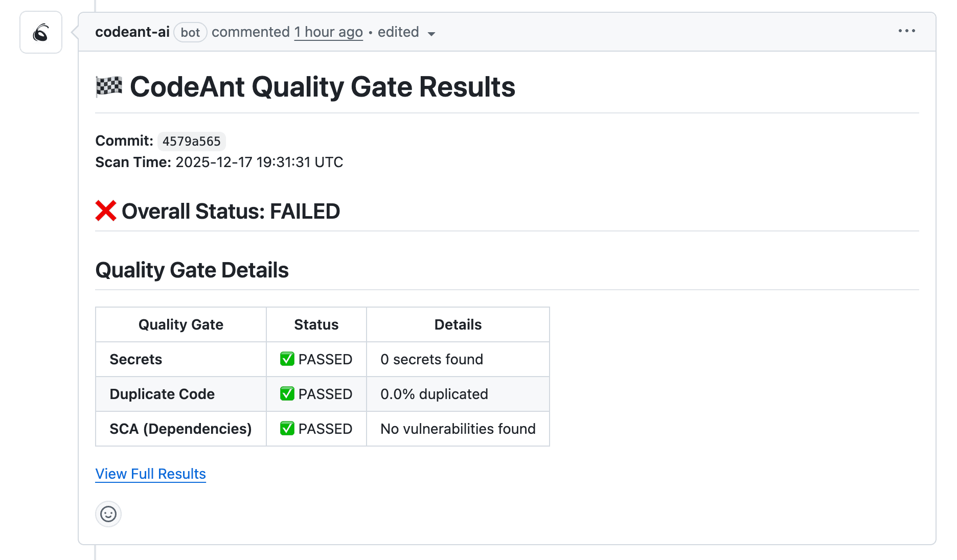957x560 pixels.
Task: Select the 'CodeAnt Quality Gate Results' heading
Action: click(x=323, y=86)
